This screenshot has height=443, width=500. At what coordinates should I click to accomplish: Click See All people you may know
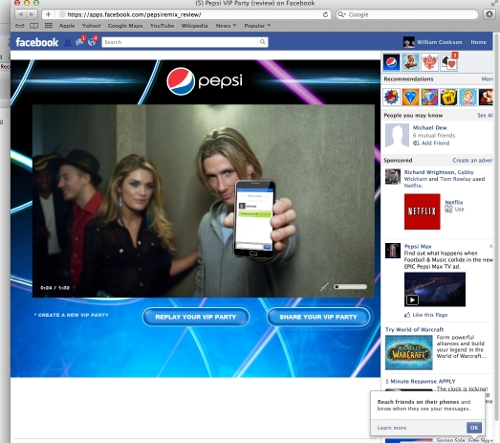[485, 115]
